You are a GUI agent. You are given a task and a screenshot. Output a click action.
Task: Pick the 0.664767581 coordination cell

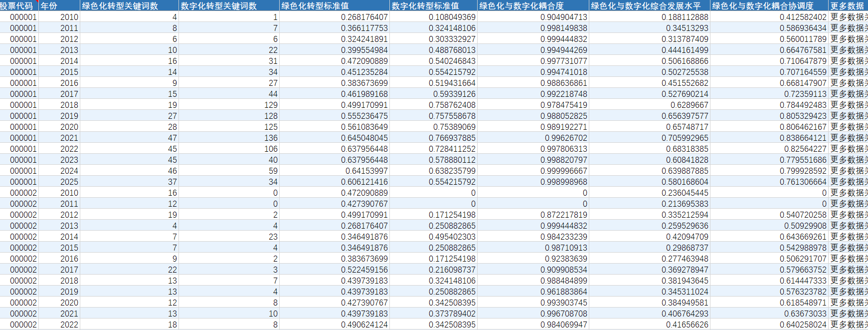click(769, 50)
